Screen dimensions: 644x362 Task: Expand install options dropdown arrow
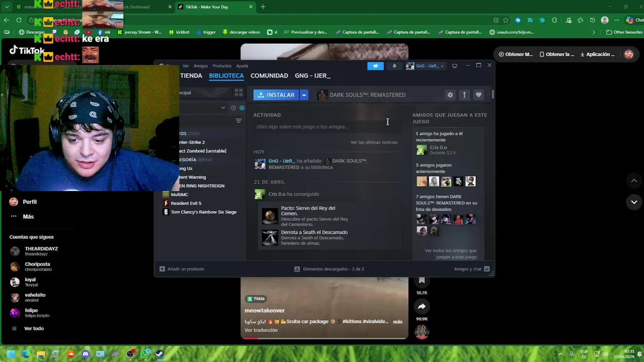(x=304, y=95)
